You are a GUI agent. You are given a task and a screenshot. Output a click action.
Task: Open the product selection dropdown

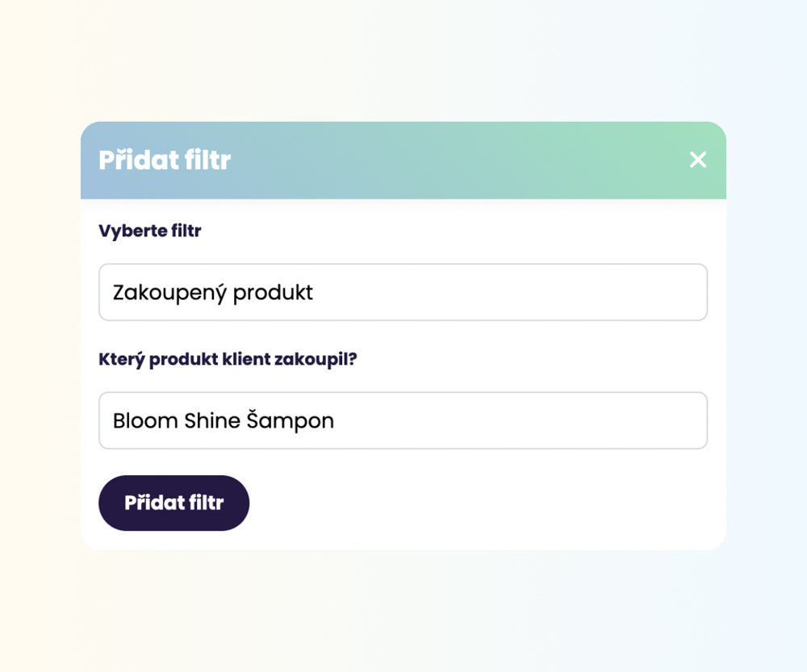pyautogui.click(x=403, y=420)
